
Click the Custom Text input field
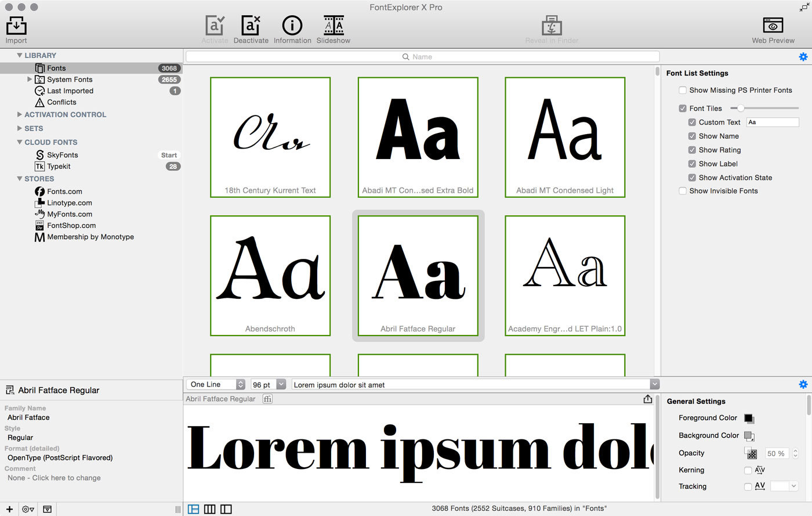[x=773, y=122]
